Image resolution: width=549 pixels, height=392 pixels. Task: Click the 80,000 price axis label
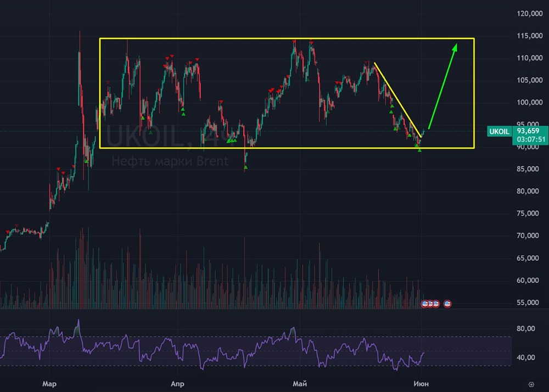tap(528, 192)
